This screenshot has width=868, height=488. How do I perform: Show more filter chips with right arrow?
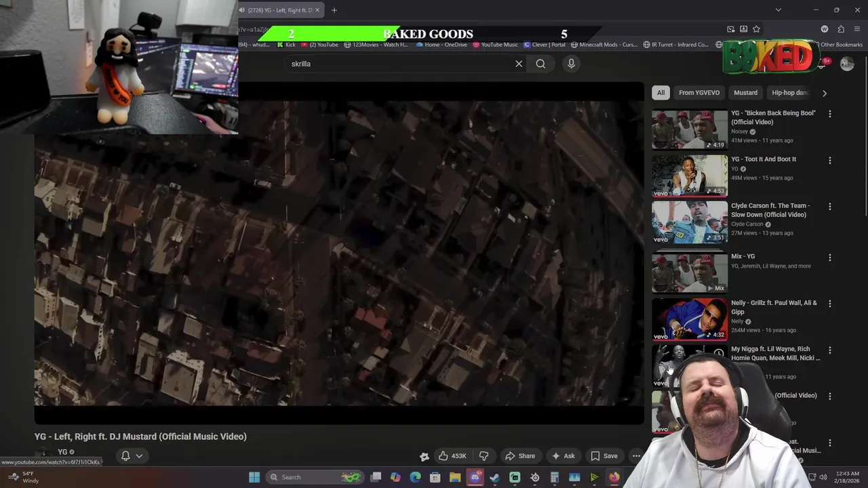825,93
